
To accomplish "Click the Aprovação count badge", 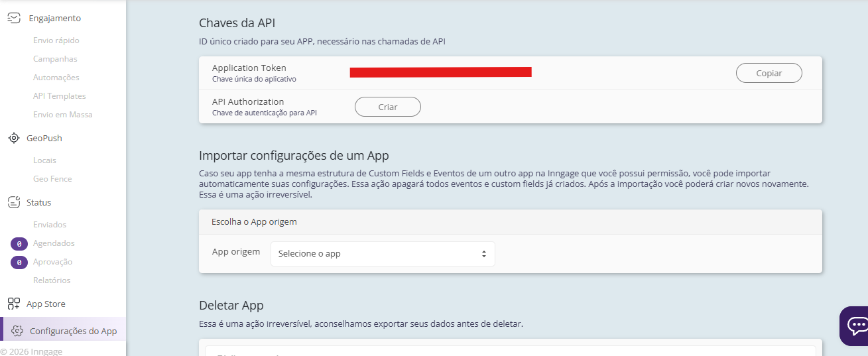I will pyautogui.click(x=19, y=263).
